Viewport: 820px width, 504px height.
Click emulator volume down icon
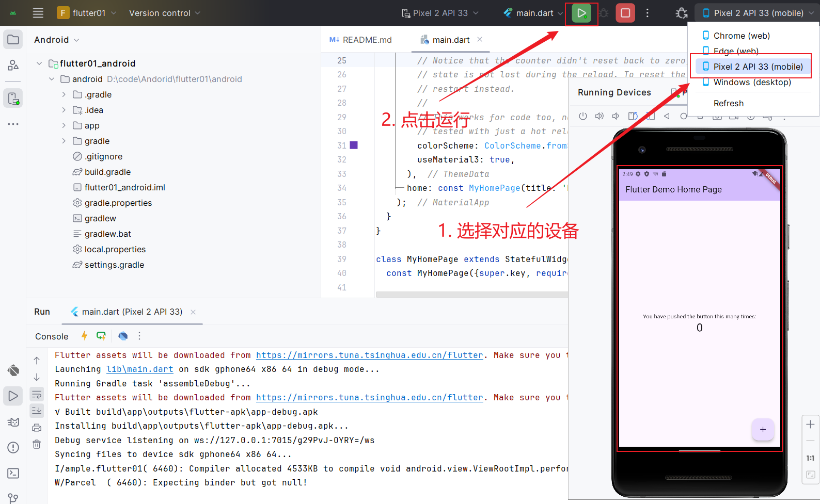coord(616,116)
